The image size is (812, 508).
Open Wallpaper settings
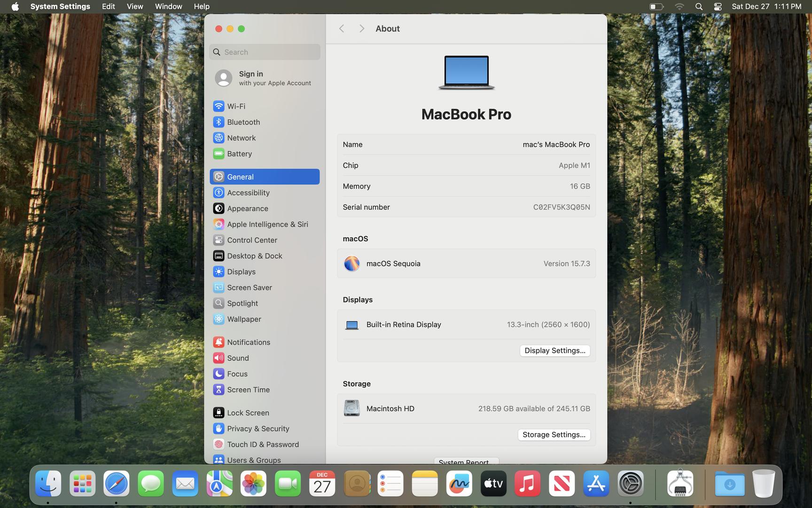[x=243, y=319]
